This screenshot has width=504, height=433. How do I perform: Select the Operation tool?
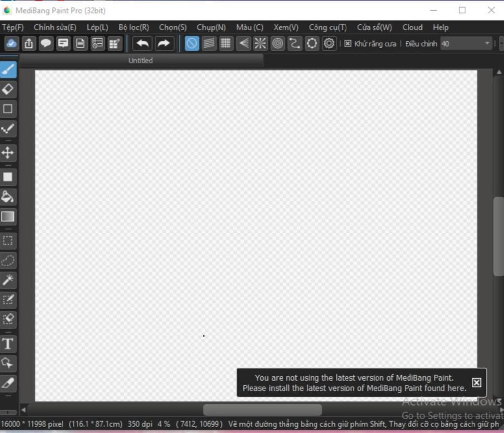[8, 363]
